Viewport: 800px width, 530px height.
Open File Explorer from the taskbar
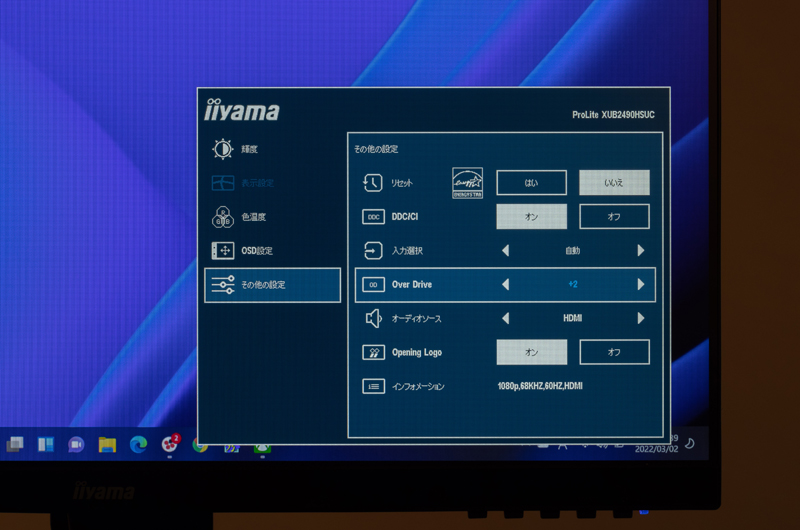pos(108,445)
